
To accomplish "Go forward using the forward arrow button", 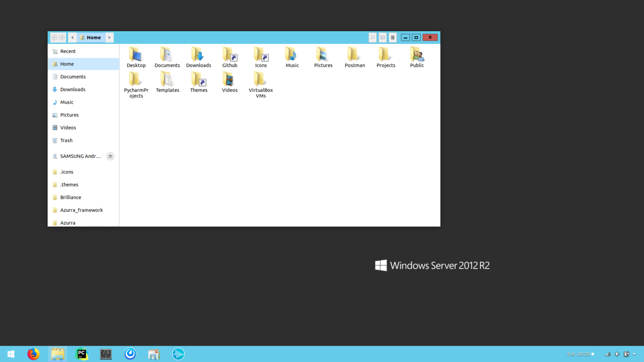I will 62,37.
